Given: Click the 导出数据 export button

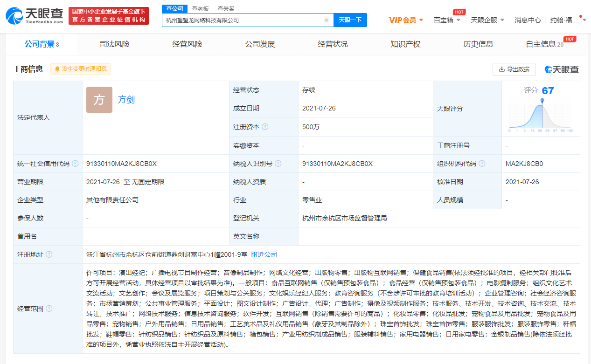Looking at the screenshot, I should click(514, 69).
